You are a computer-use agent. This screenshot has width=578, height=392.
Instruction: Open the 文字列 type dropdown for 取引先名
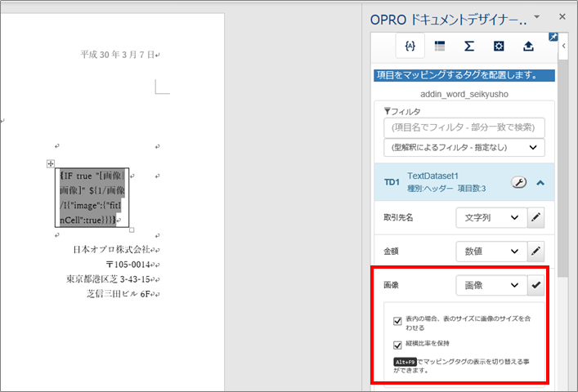tap(490, 217)
